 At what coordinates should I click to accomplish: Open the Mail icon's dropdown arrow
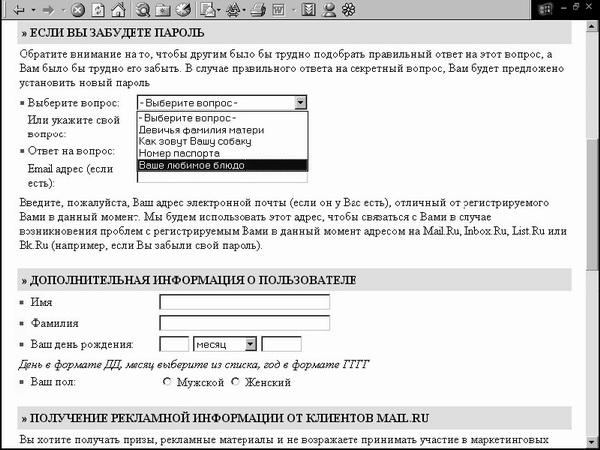coord(218,10)
